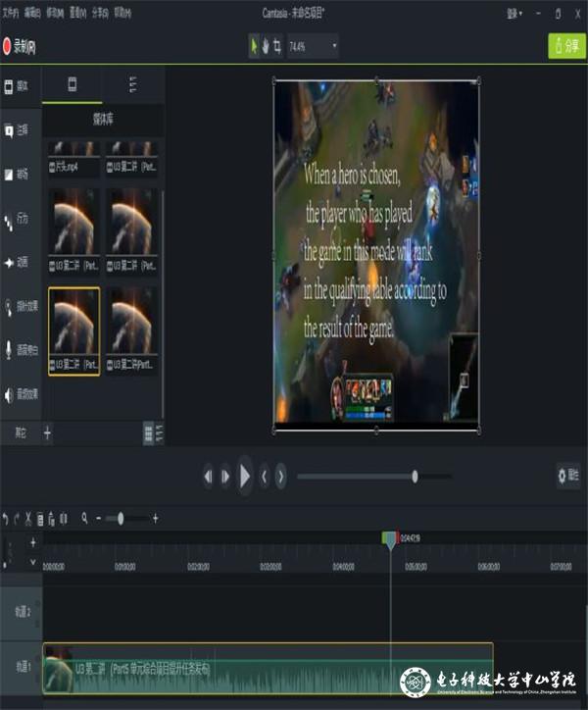Viewport: 588px width, 710px height.
Task: Open the 分享 (Share) menu
Action: (100, 13)
